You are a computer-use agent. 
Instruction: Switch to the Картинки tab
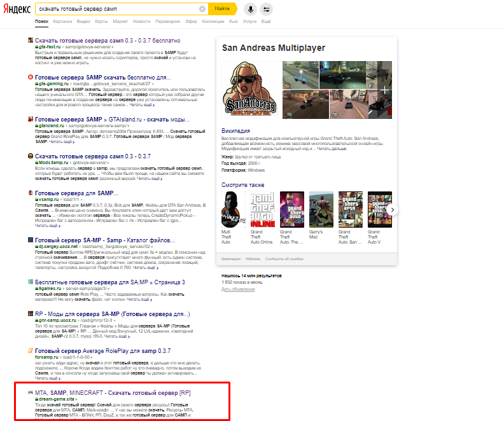(62, 22)
